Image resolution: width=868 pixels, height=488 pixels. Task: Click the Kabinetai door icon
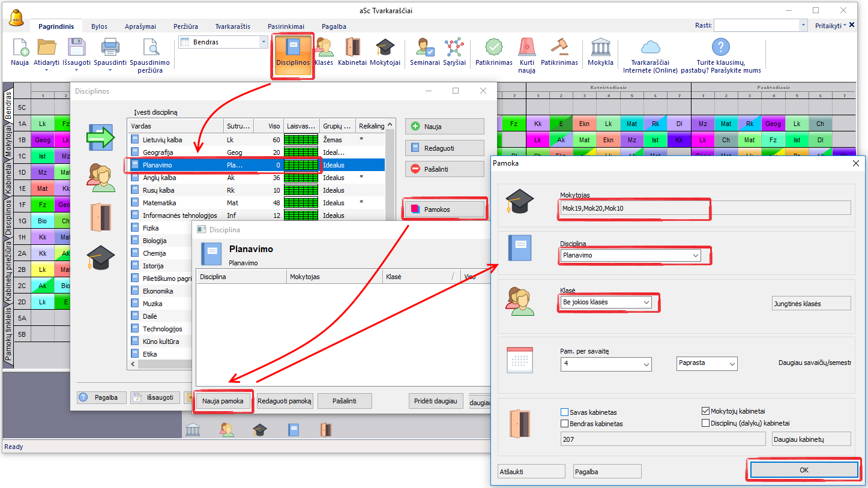click(x=352, y=48)
